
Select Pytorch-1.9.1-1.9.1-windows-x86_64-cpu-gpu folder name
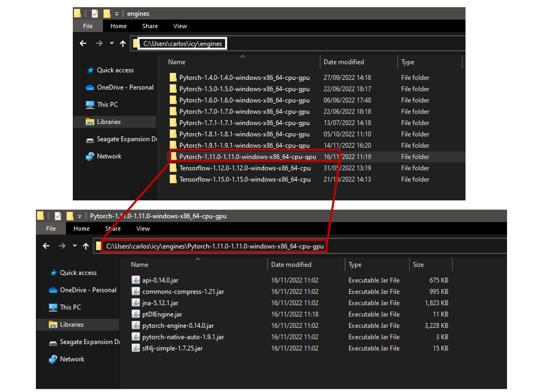pyautogui.click(x=245, y=146)
